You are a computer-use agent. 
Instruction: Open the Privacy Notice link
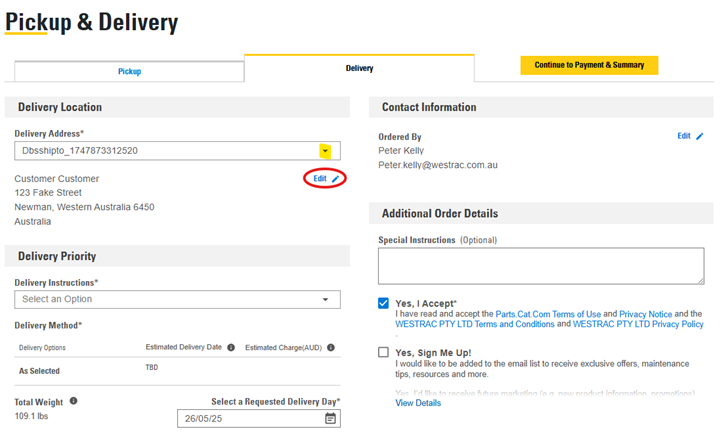coord(645,314)
